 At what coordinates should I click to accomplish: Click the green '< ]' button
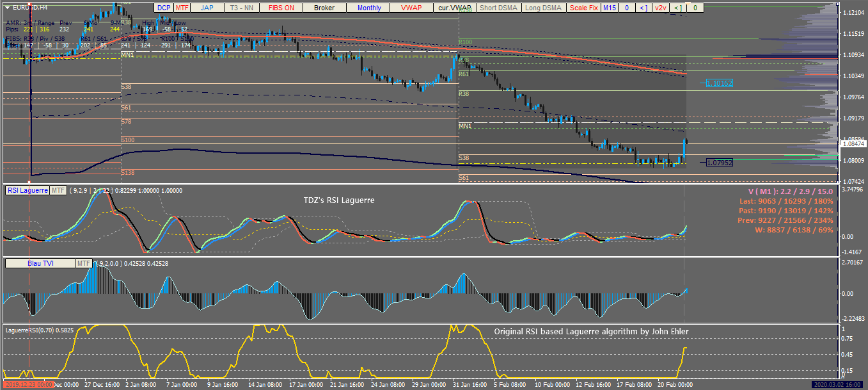pos(678,8)
